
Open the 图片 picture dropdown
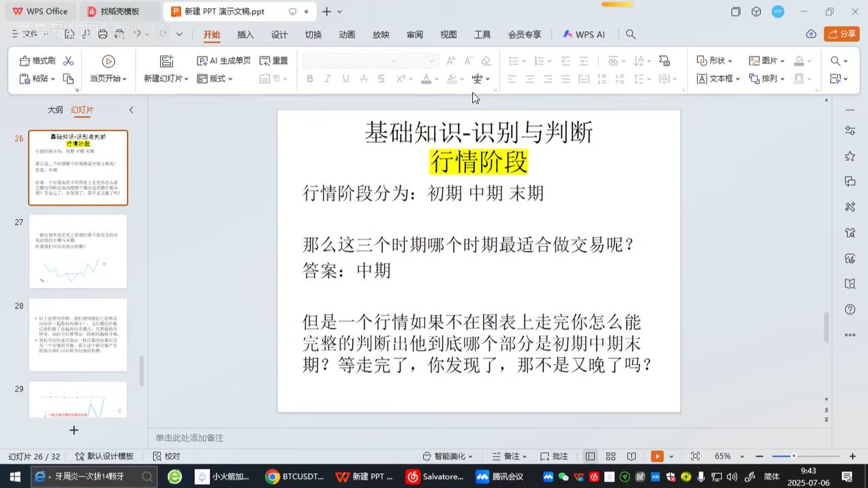tap(782, 61)
